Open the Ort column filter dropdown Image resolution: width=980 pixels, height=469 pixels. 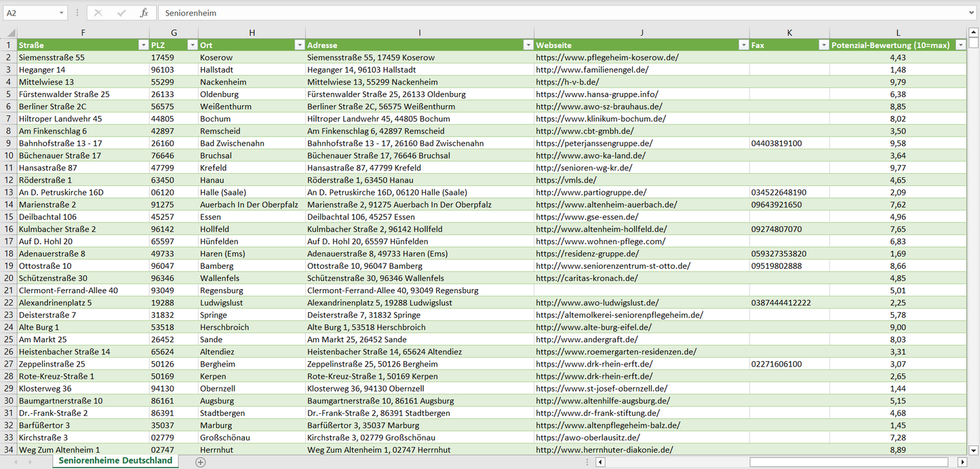coord(299,45)
